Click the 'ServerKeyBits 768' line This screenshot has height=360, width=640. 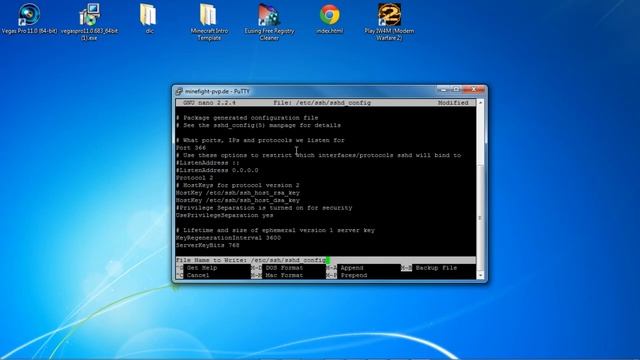[x=208, y=245]
